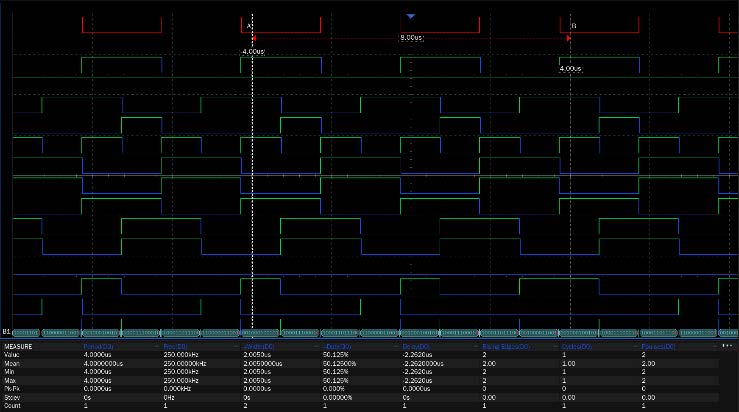Click the MEASURE panel header
Image resolution: width=739 pixels, height=412 pixels.
coord(18,346)
